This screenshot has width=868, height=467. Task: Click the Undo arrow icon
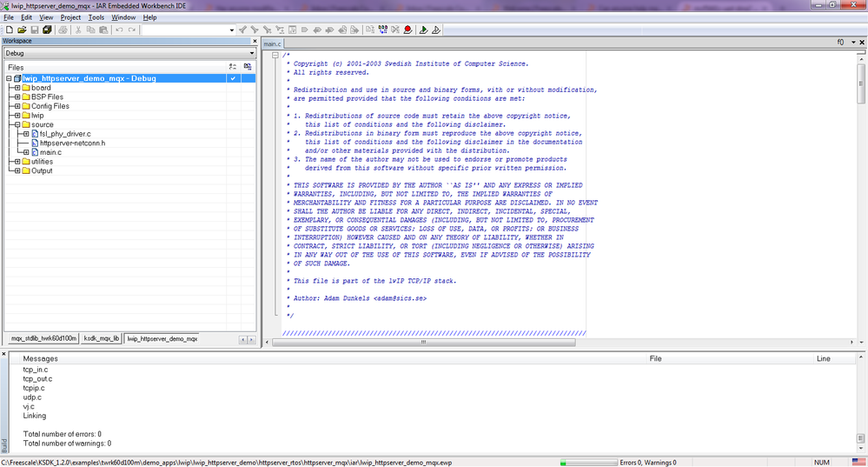pos(119,30)
